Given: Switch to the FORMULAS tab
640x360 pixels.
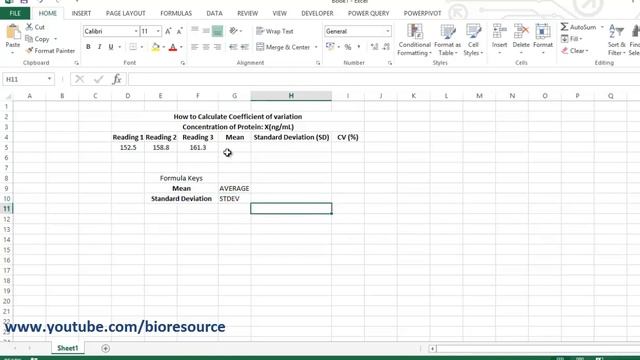Looking at the screenshot, I should tap(176, 13).
